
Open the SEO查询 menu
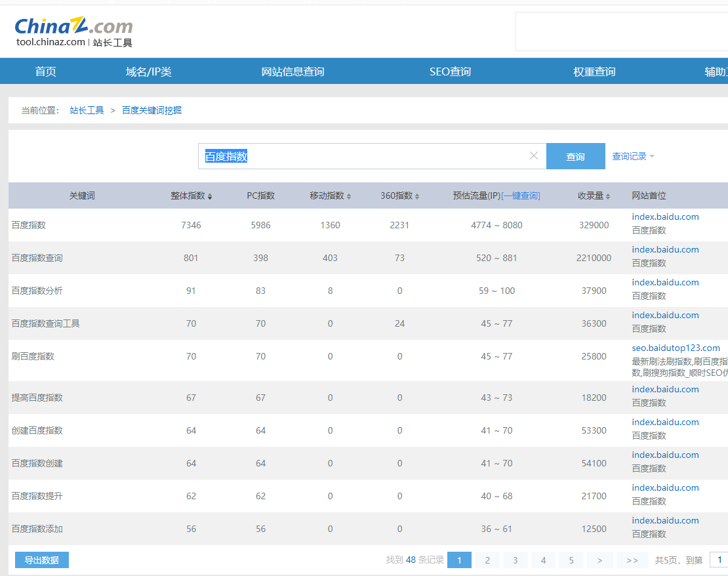[450, 72]
